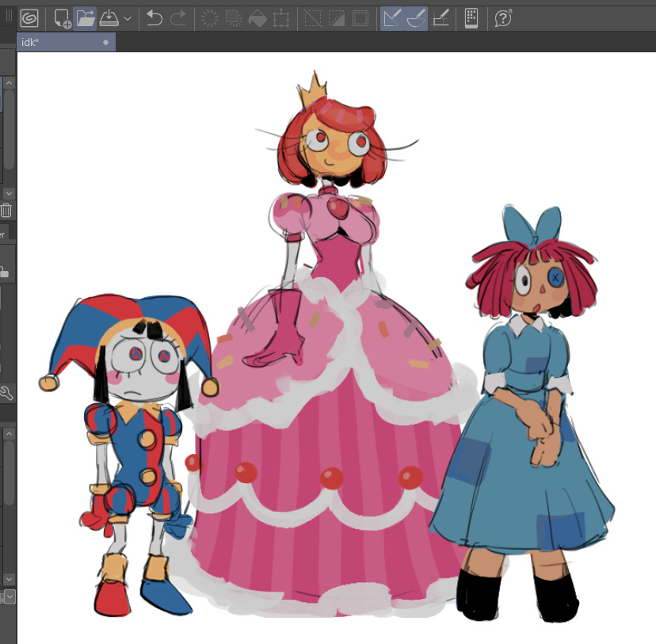
Task: Click the trash delete icon
Action: 6,210
